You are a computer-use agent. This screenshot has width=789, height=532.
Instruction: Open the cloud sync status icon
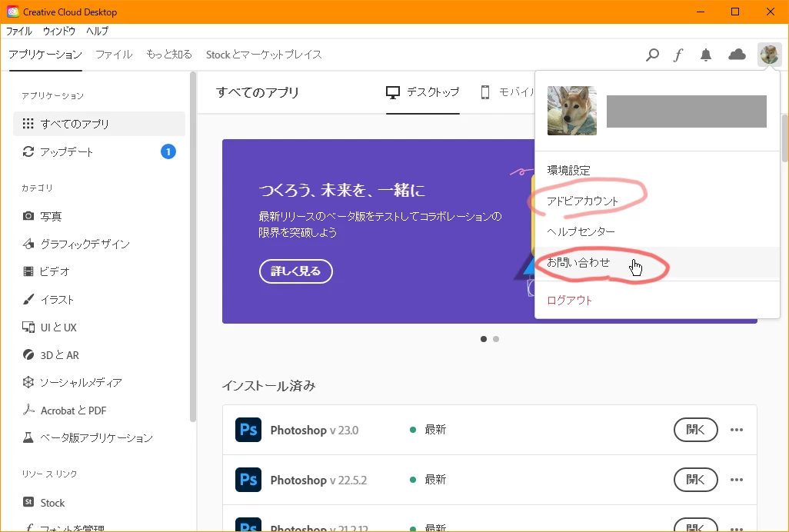737,55
